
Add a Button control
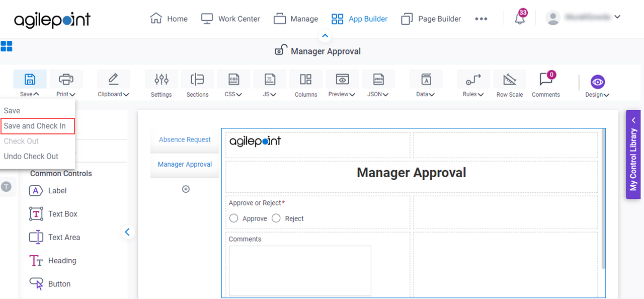point(50,284)
